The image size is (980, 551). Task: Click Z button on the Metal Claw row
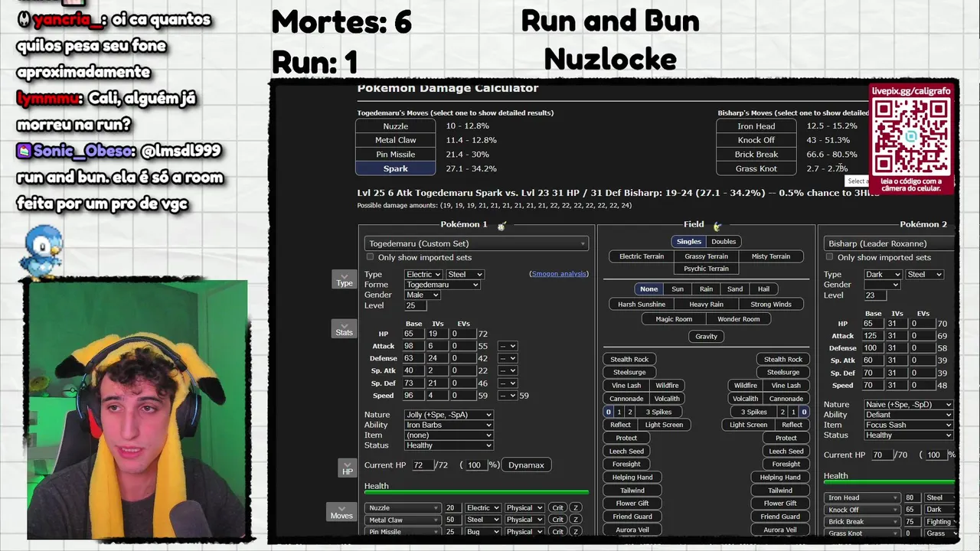tap(576, 520)
